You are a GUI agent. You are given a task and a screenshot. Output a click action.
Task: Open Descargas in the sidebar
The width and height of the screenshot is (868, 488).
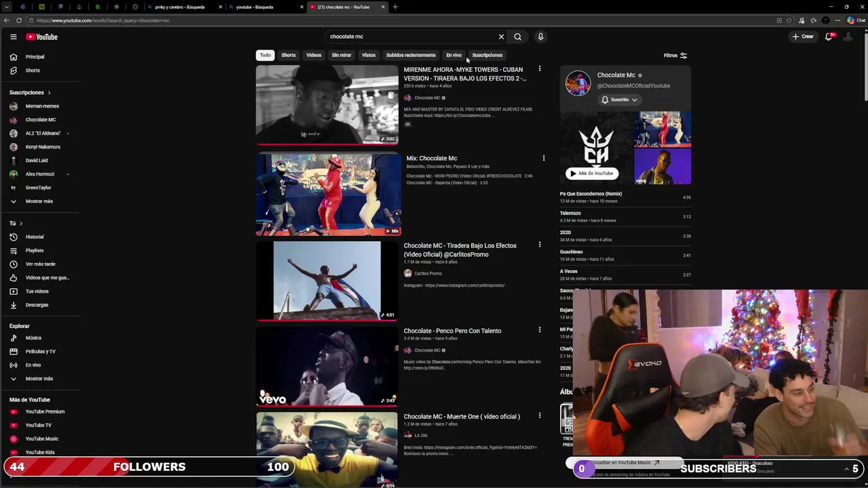[x=37, y=305]
